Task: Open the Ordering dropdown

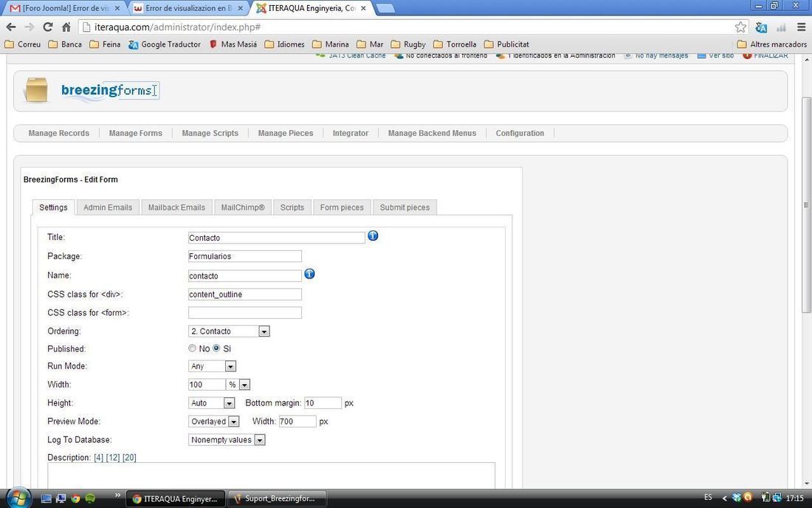Action: pos(229,332)
